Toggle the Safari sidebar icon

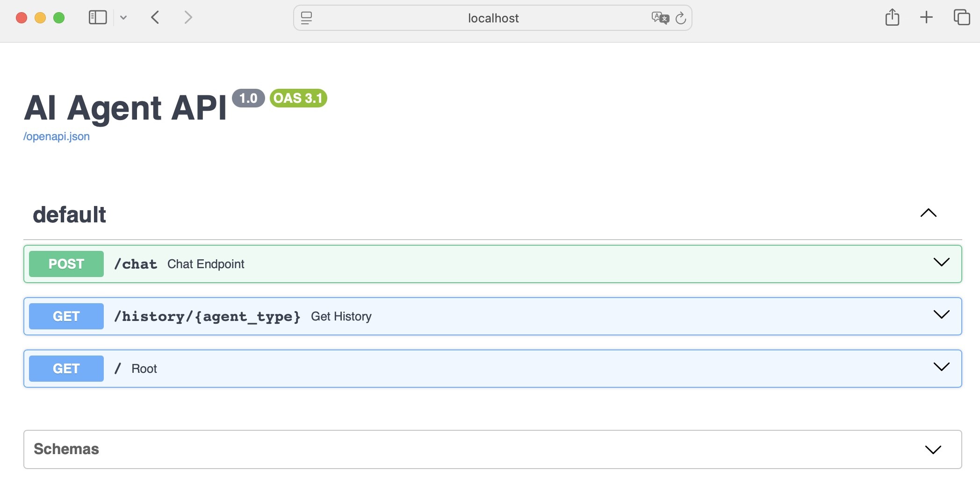pos(98,18)
